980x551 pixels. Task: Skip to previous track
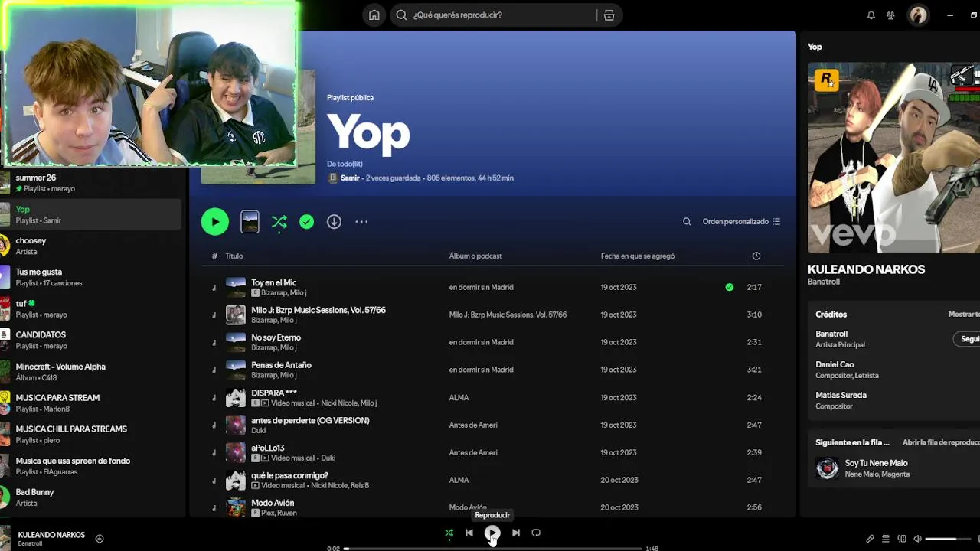469,533
